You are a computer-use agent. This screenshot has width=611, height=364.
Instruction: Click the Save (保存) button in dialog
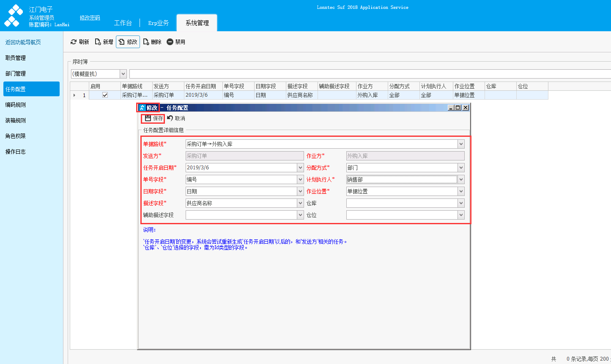click(153, 118)
